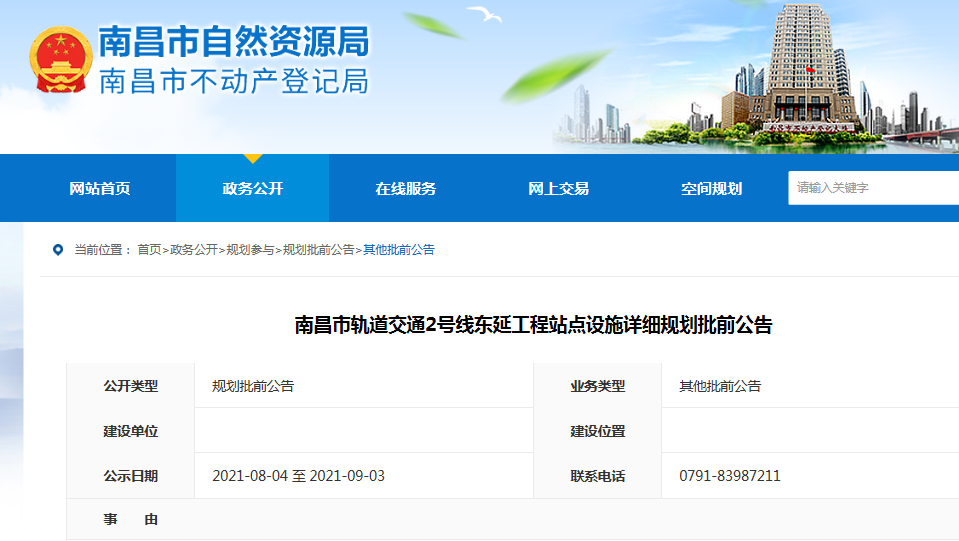Click the 南昌市不动产登记局 subtitle text
This screenshot has height=541, width=959.
[234, 81]
